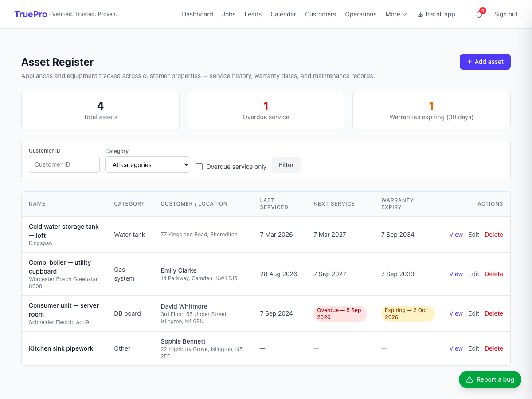
Task: Open the Customers navigation item
Action: click(x=321, y=14)
